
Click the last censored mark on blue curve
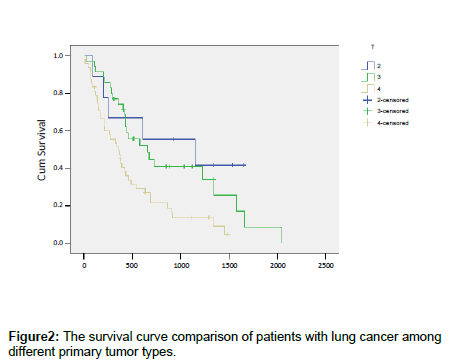pyautogui.click(x=244, y=165)
